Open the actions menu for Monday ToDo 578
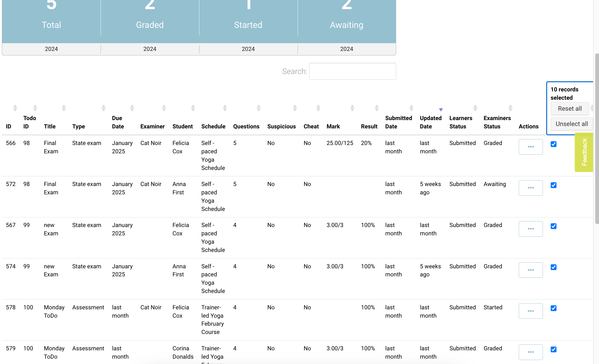Screen dimensions: 599x364 point(531,311)
